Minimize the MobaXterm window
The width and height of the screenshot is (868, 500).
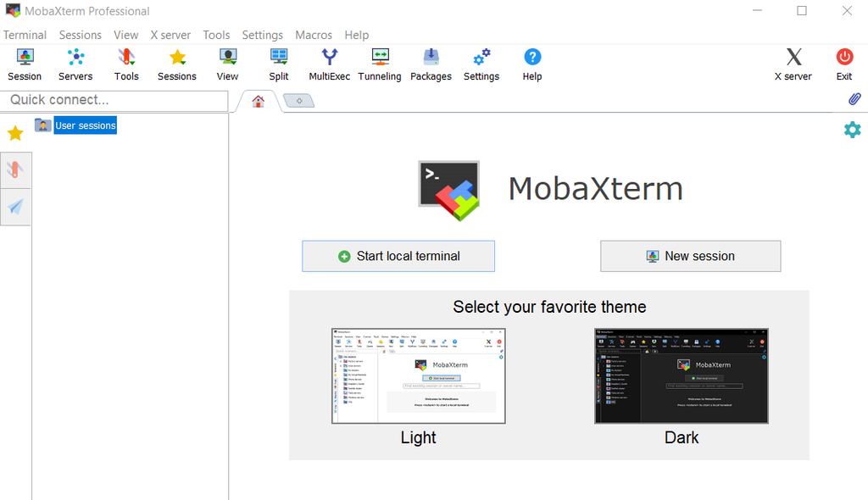(x=757, y=10)
